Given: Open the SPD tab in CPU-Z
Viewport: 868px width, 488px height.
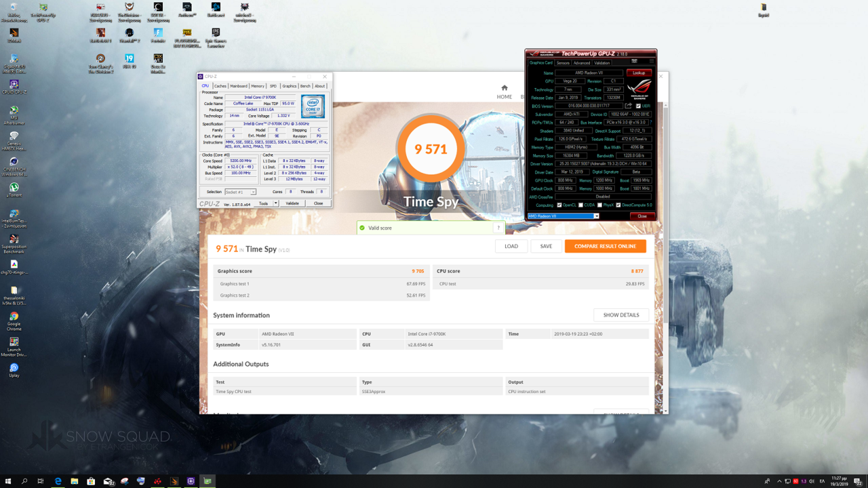Looking at the screenshot, I should click(273, 86).
